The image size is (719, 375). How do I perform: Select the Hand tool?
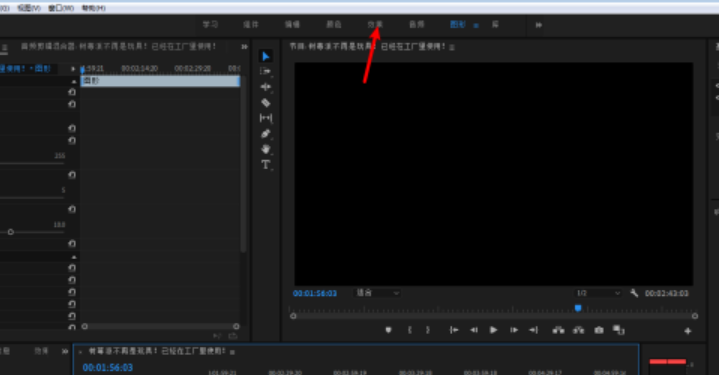click(265, 149)
